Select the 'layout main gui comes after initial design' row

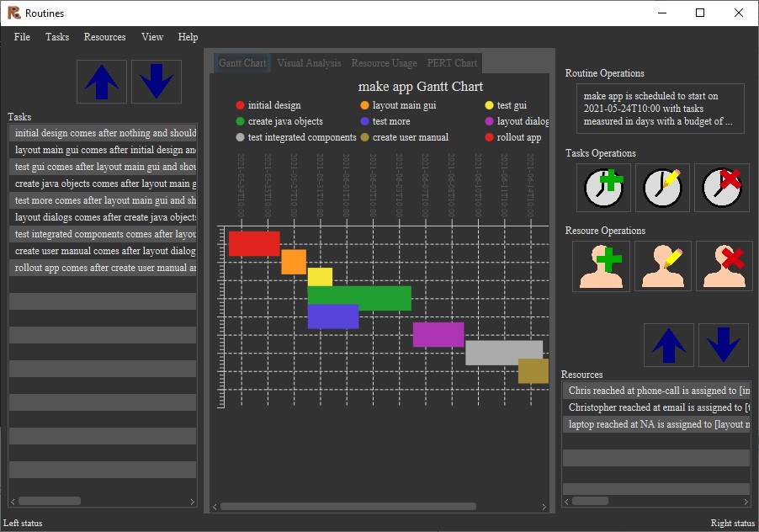coord(103,150)
